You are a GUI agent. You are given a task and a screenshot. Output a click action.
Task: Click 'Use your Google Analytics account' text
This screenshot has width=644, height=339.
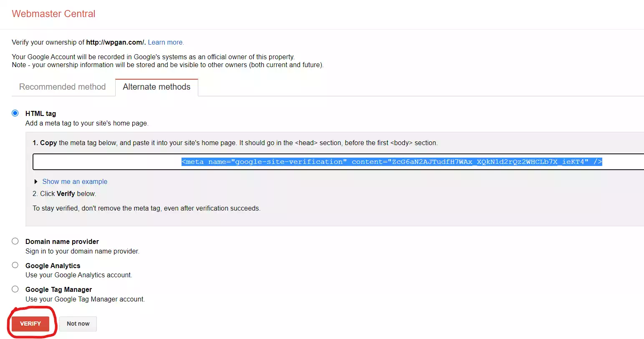tap(79, 275)
